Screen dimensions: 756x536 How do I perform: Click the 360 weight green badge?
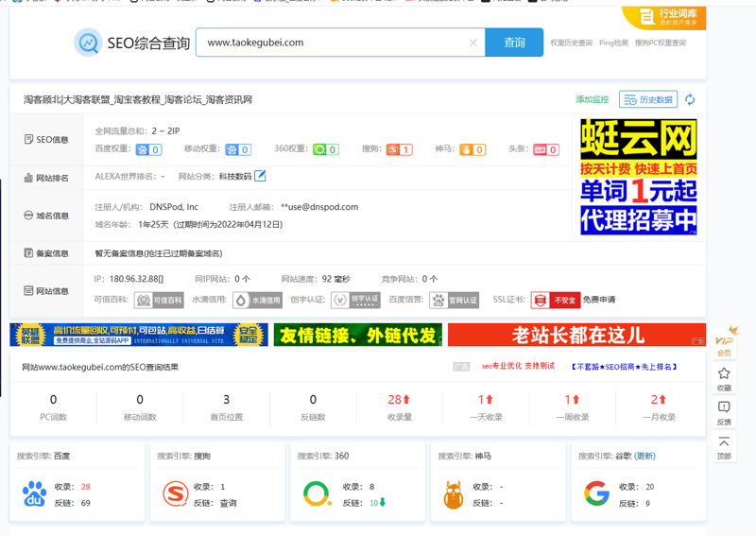click(x=326, y=149)
